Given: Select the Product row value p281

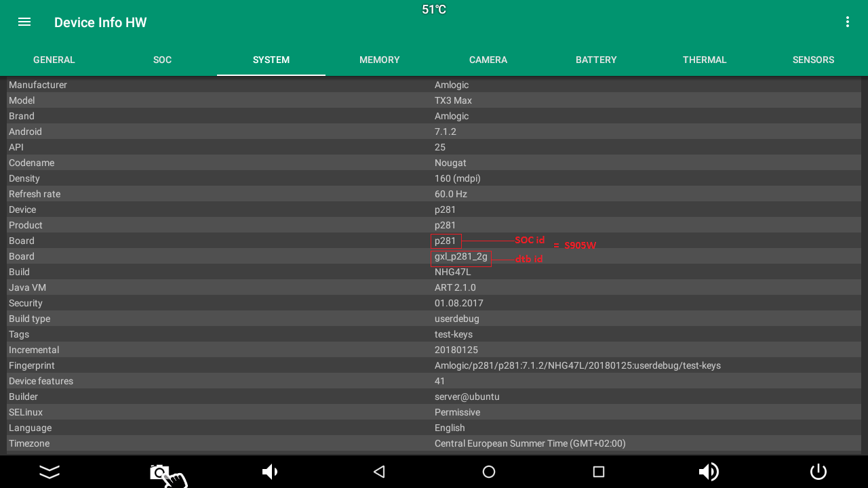Looking at the screenshot, I should pos(445,225).
